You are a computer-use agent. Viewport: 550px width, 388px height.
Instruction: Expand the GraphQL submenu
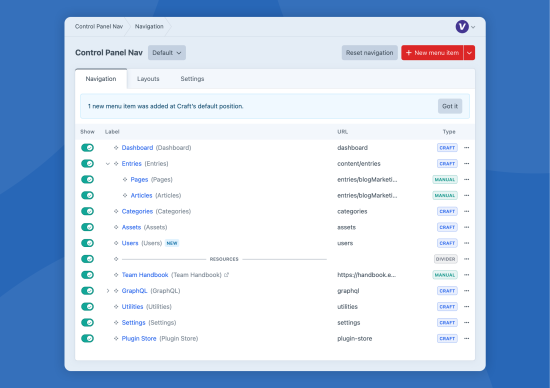[x=108, y=291]
